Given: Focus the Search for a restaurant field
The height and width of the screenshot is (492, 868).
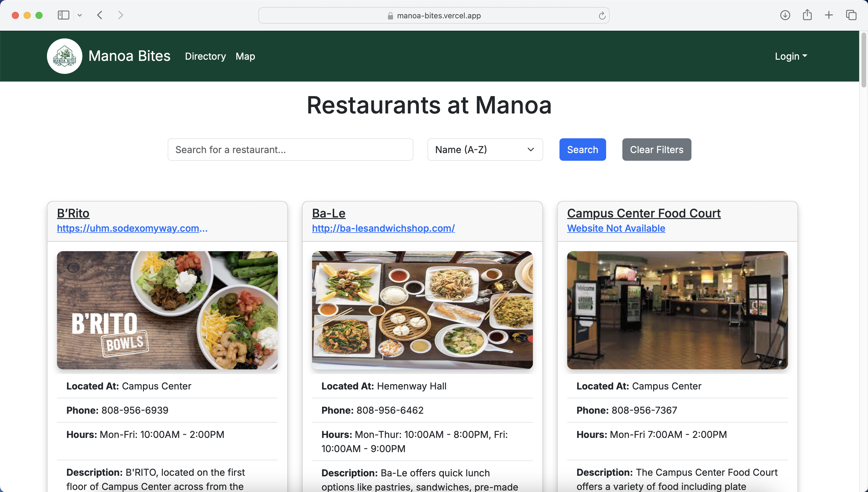Looking at the screenshot, I should point(290,149).
